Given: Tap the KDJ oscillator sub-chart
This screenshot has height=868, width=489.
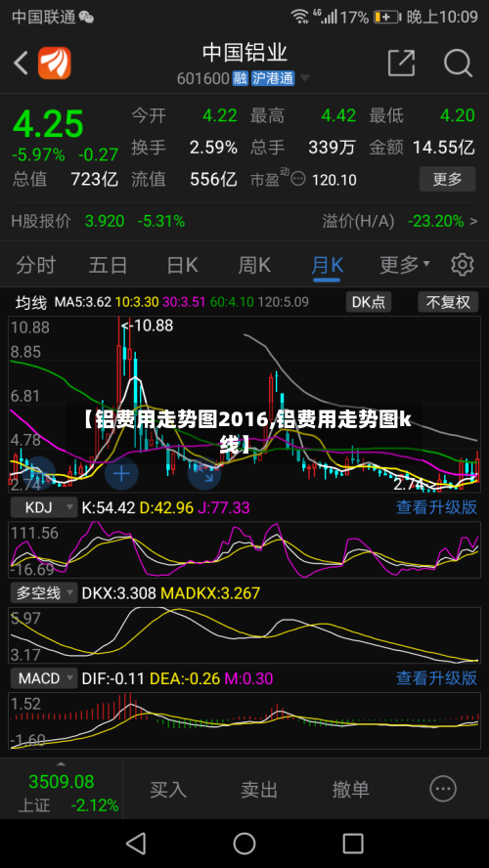Looking at the screenshot, I should [x=244, y=549].
